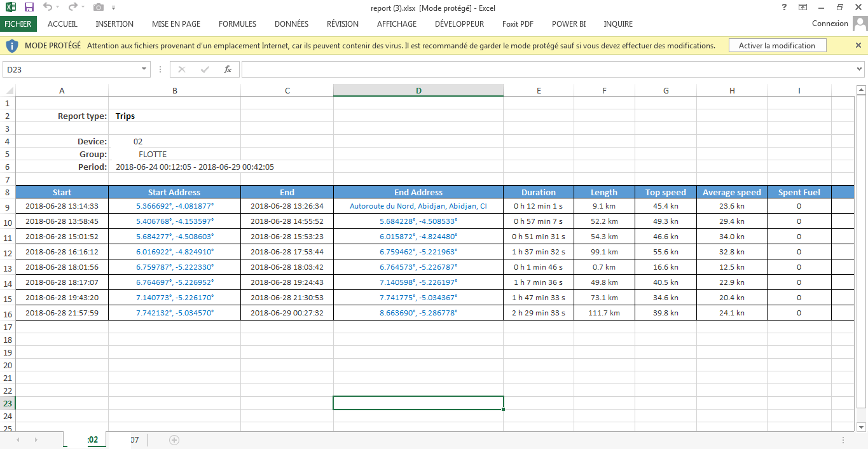This screenshot has width=868, height=449.
Task: Click the Cancel (X) icon beside formula bar
Action: (x=182, y=69)
